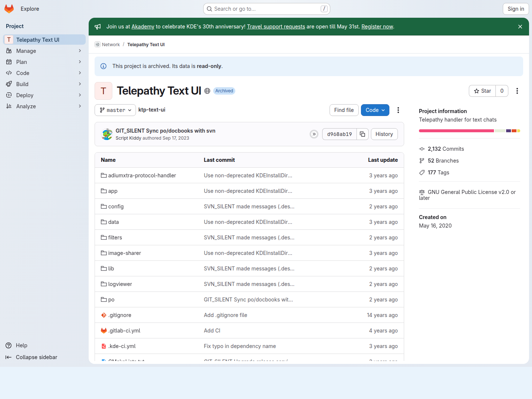The image size is (532, 399).
Task: Click the Telepathy Text UI project avatar
Action: coord(103,91)
